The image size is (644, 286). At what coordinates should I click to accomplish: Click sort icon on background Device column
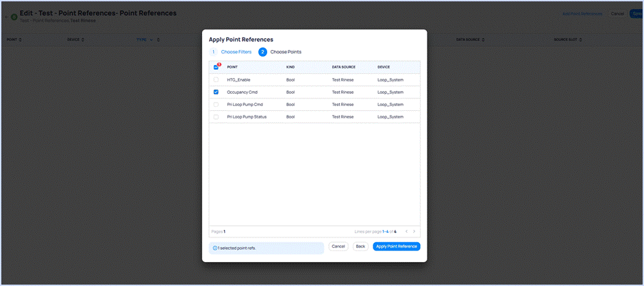pyautogui.click(x=83, y=40)
